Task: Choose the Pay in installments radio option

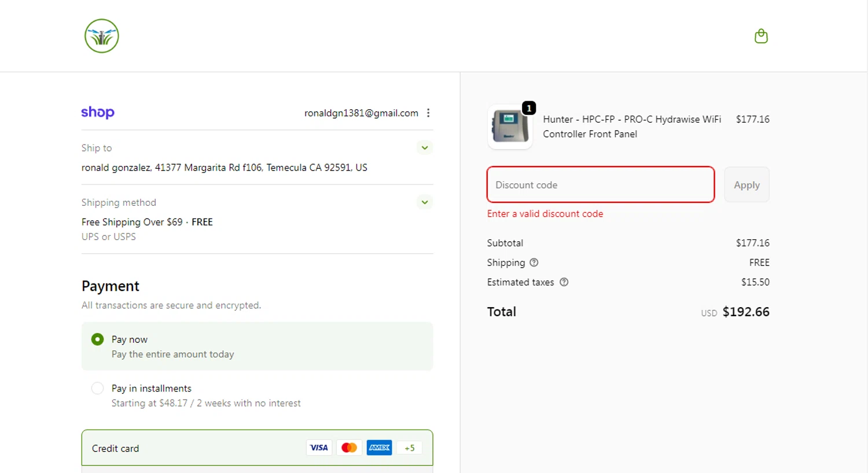Action: point(97,388)
